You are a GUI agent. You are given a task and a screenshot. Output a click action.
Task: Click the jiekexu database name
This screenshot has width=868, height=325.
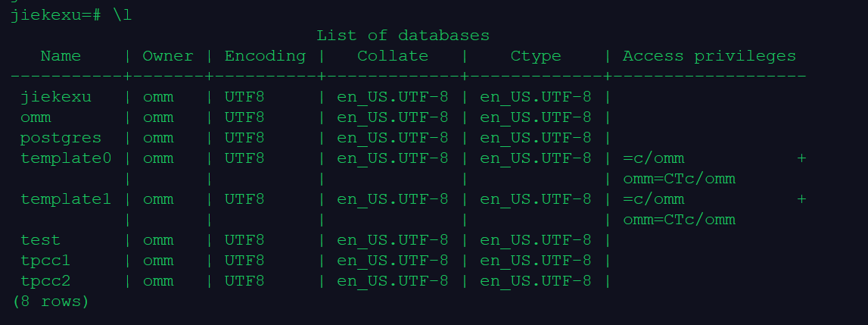[56, 98]
